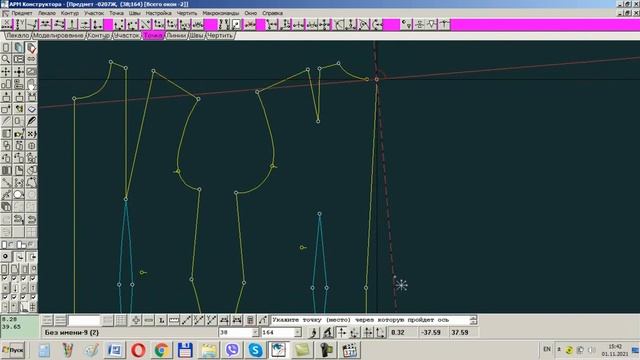
Task: Open the Word icon in taskbar
Action: point(115,350)
